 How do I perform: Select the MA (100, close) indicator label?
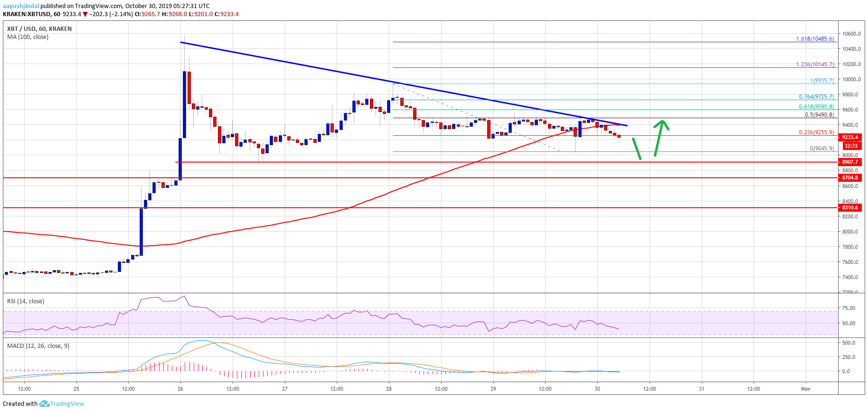pyautogui.click(x=28, y=37)
